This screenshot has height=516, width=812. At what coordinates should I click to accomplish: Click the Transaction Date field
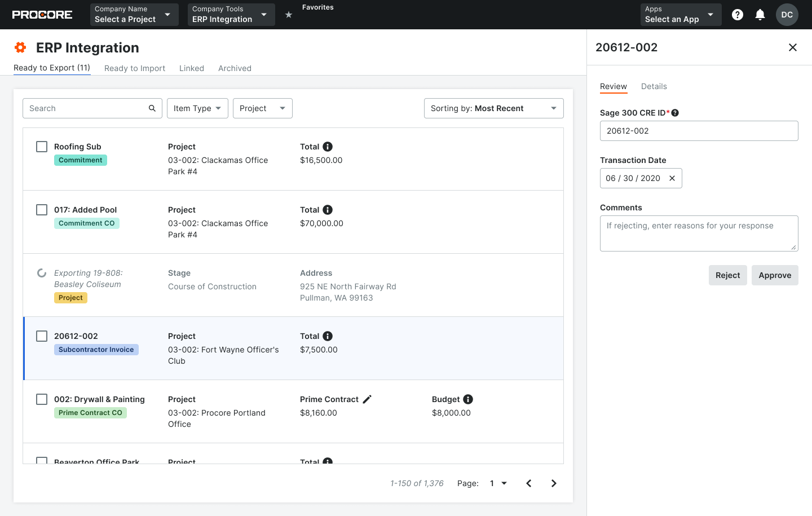(x=641, y=178)
